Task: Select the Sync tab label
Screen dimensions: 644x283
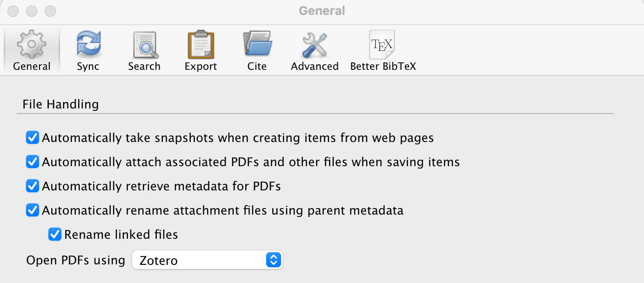Action: [88, 66]
